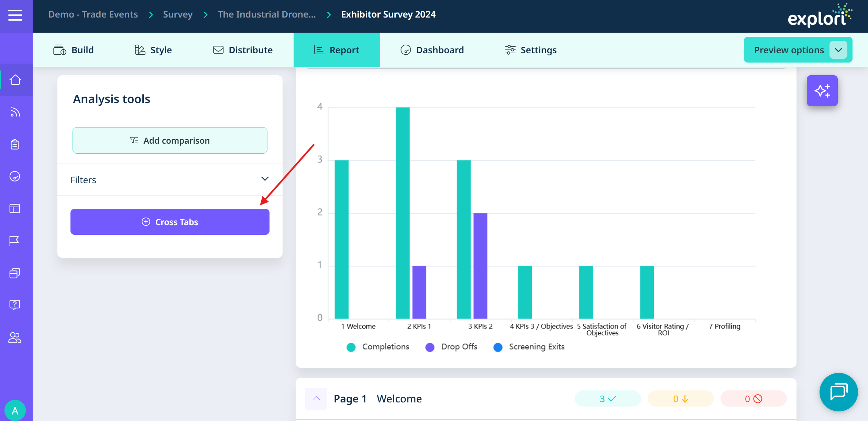Screen dimensions: 868x421
Task: Click the AI sparkle button
Action: click(822, 91)
